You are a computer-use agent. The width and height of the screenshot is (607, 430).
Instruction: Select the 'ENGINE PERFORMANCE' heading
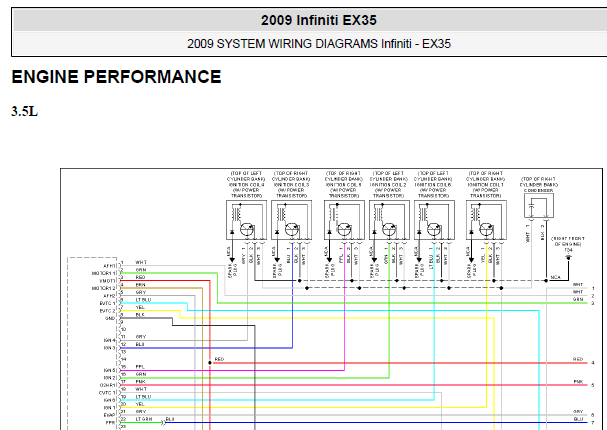pyautogui.click(x=116, y=77)
